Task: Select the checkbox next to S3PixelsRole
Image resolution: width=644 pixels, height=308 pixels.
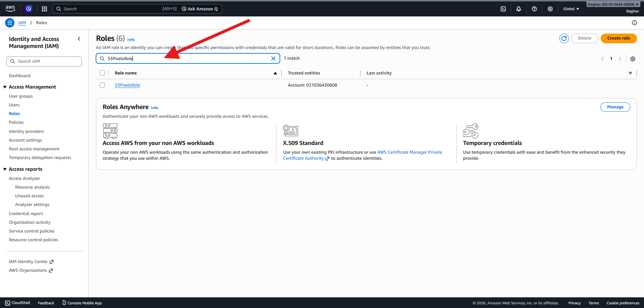Action: coord(102,85)
